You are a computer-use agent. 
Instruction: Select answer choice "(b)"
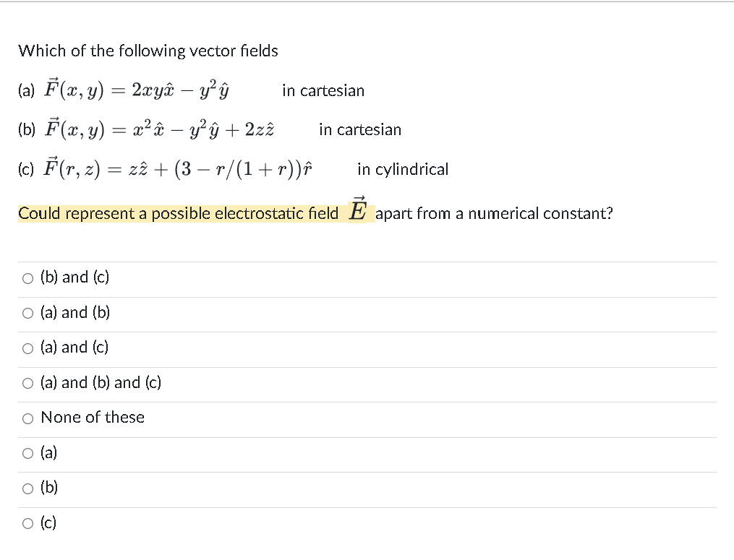click(x=27, y=488)
